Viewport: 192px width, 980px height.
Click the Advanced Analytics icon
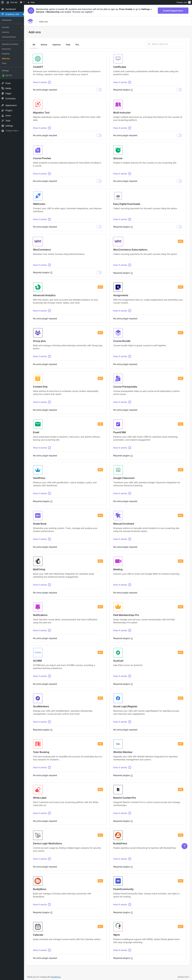(37, 287)
